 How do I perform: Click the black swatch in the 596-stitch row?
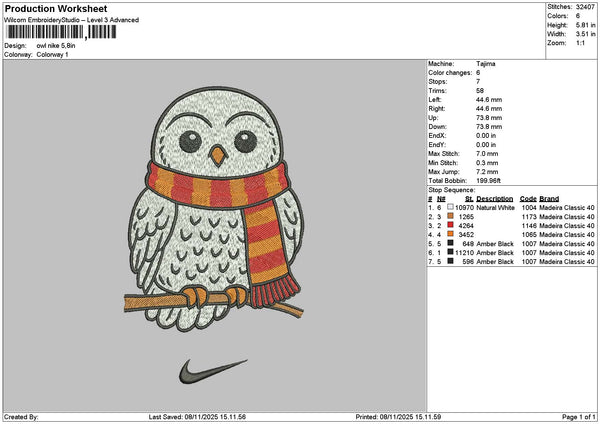(450, 261)
